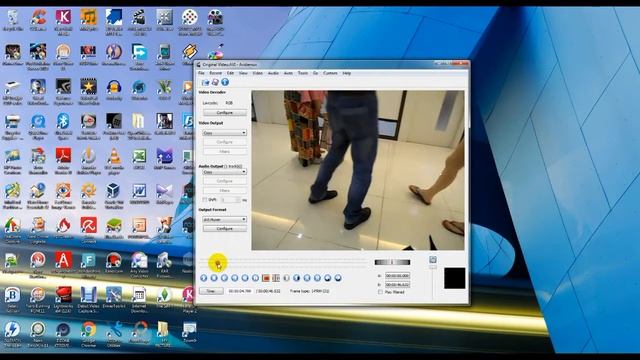The width and height of the screenshot is (640, 360).
Task: Select the red Adobe Reader desktop icon
Action: click(63, 161)
